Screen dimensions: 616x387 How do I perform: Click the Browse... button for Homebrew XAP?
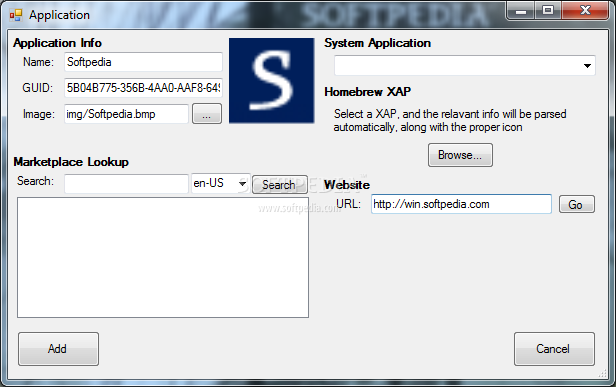(x=460, y=155)
